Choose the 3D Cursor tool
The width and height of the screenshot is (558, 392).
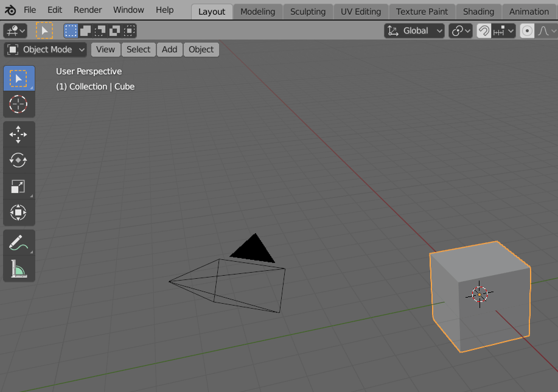click(19, 104)
